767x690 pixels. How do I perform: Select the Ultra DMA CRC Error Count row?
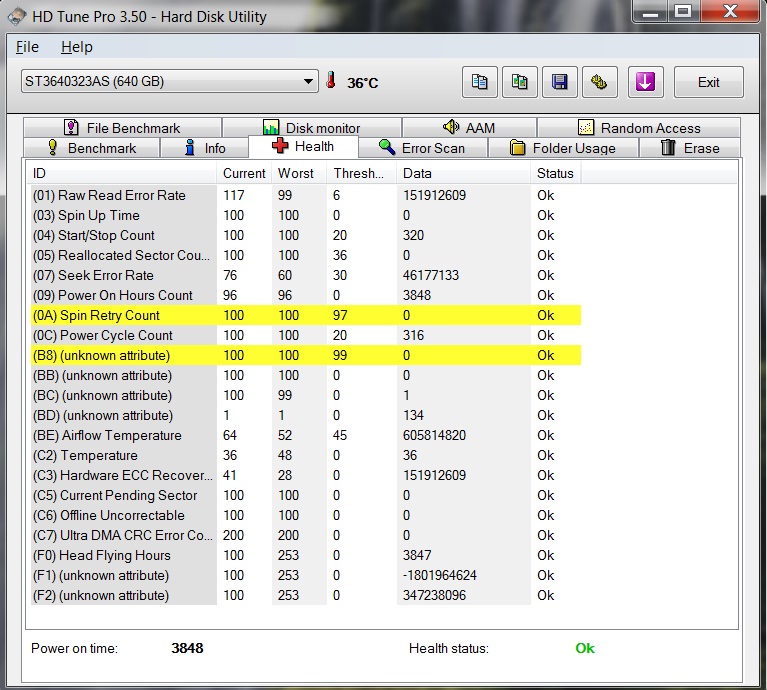coord(306,535)
